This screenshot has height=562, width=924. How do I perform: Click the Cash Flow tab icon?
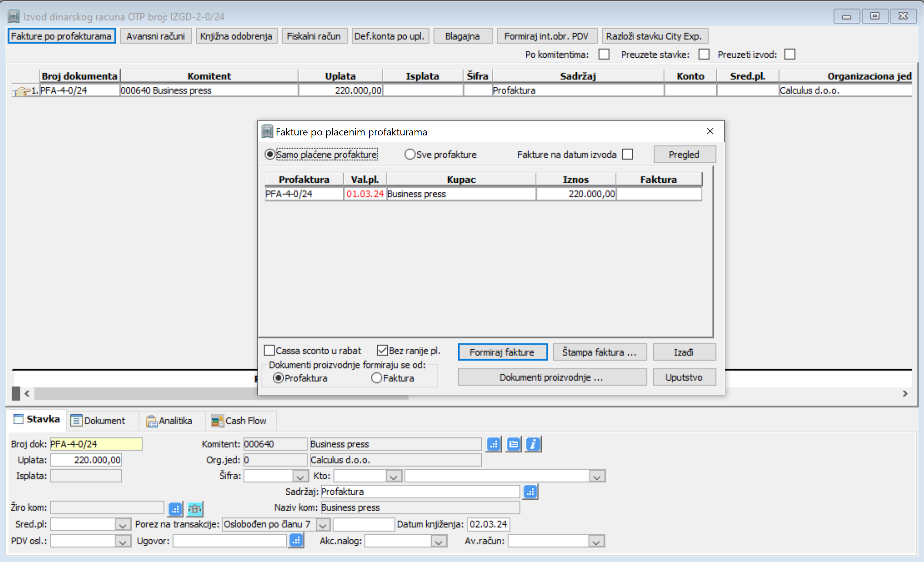(x=217, y=421)
